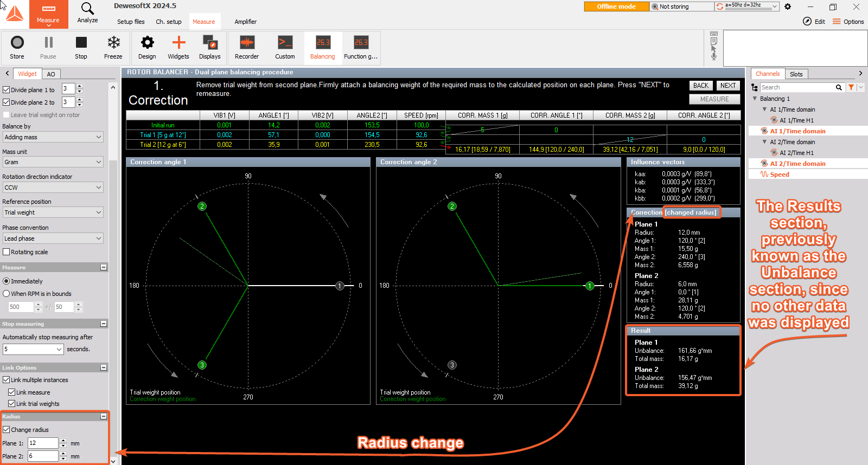Toggle Divide plane 2 checkbox

(7, 102)
